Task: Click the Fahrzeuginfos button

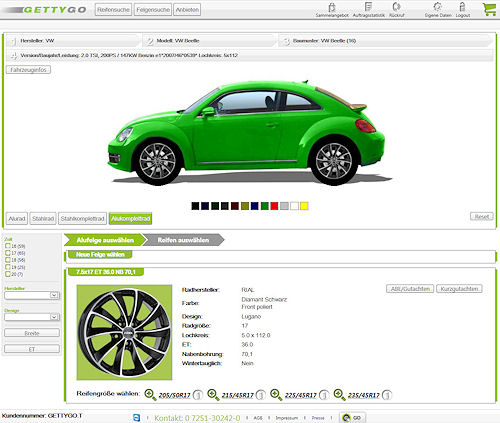Action: point(28,70)
